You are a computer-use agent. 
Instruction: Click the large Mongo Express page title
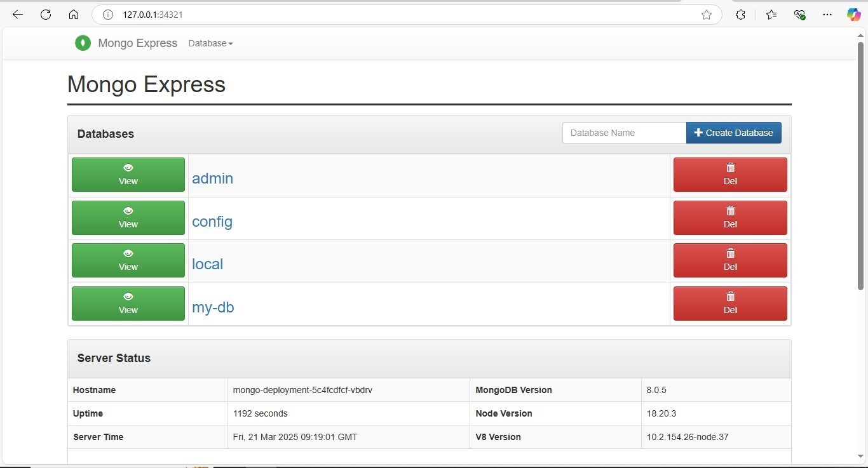coord(146,84)
